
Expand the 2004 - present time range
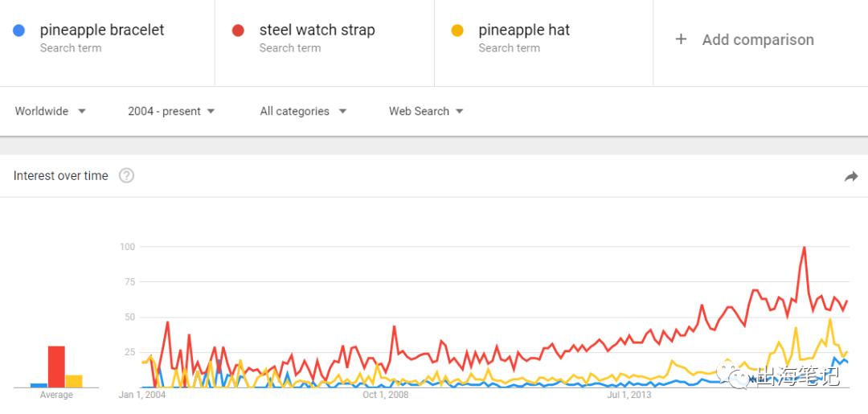click(171, 111)
